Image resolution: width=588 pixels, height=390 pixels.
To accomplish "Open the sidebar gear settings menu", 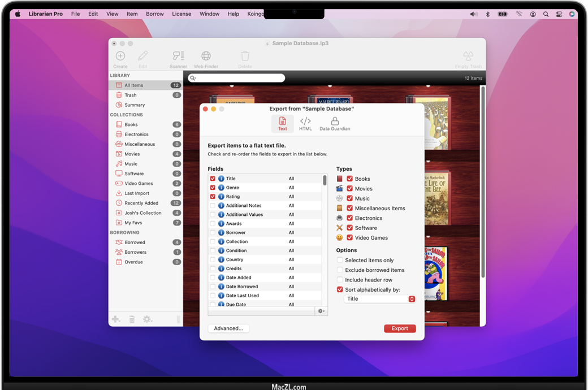I will click(x=148, y=319).
